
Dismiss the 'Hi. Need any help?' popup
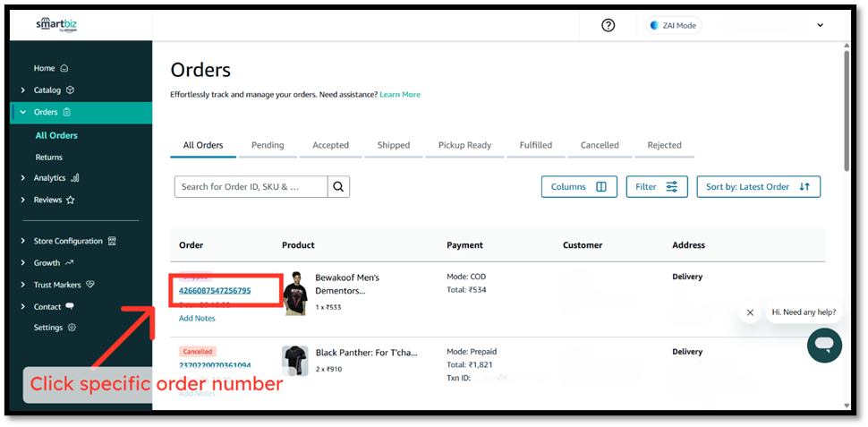tap(750, 312)
